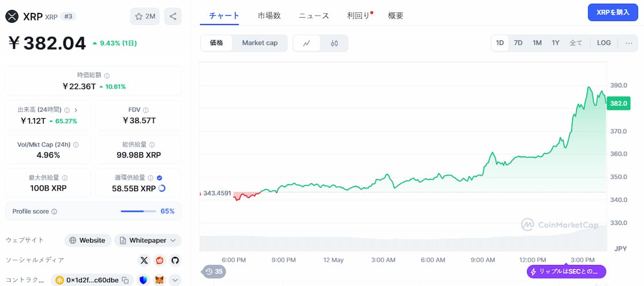Image resolution: width=644 pixels, height=286 pixels.
Task: Click the purple リップルはSEC news marker
Action: (x=566, y=272)
